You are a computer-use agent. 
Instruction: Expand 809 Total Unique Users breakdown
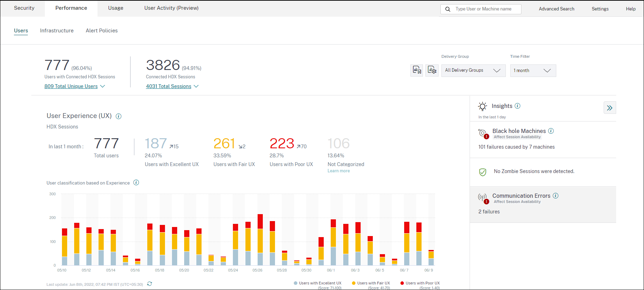coord(74,86)
